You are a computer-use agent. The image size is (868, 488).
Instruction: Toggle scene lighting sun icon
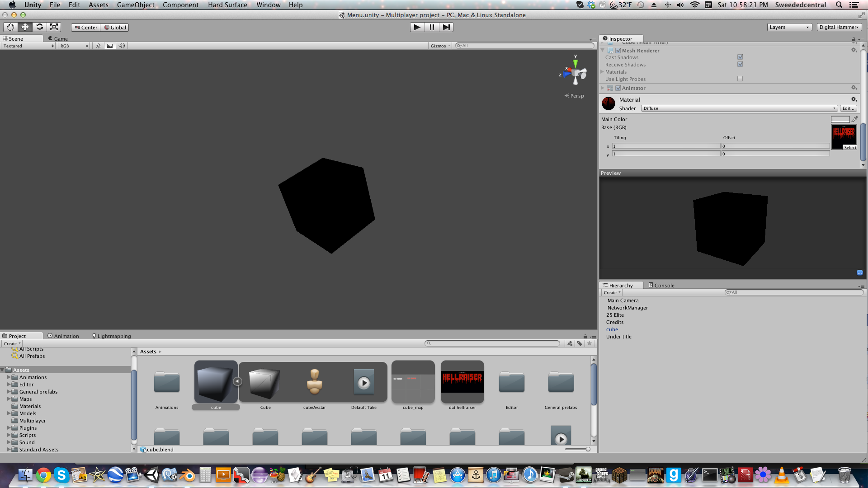click(x=98, y=46)
